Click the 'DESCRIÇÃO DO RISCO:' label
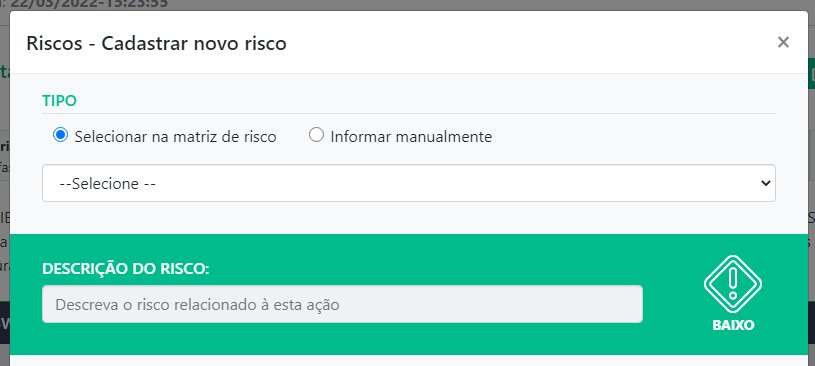Image resolution: width=815 pixels, height=366 pixels. tap(125, 269)
